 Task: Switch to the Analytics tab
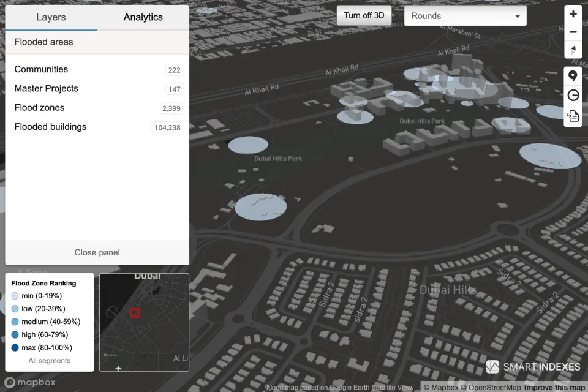pos(143,17)
